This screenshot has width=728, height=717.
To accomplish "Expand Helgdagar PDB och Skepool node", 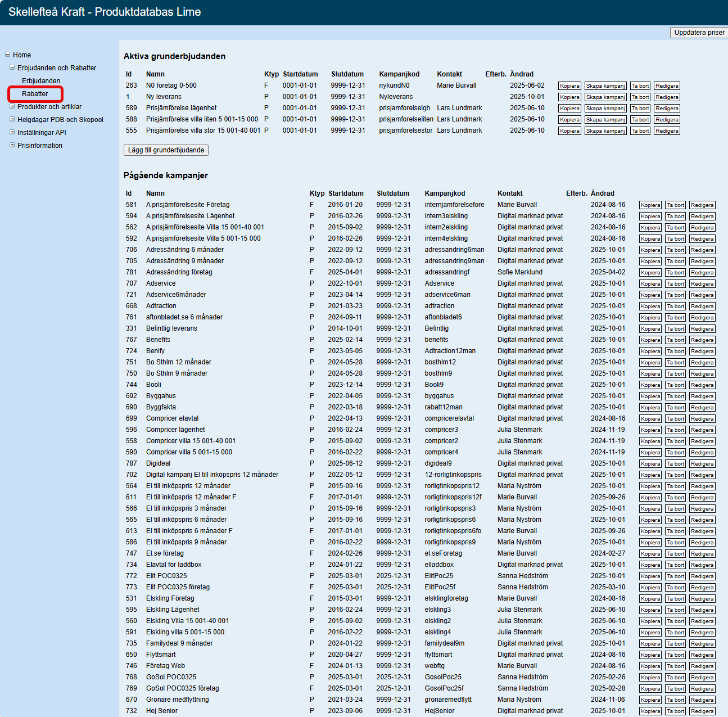I will click(x=12, y=119).
